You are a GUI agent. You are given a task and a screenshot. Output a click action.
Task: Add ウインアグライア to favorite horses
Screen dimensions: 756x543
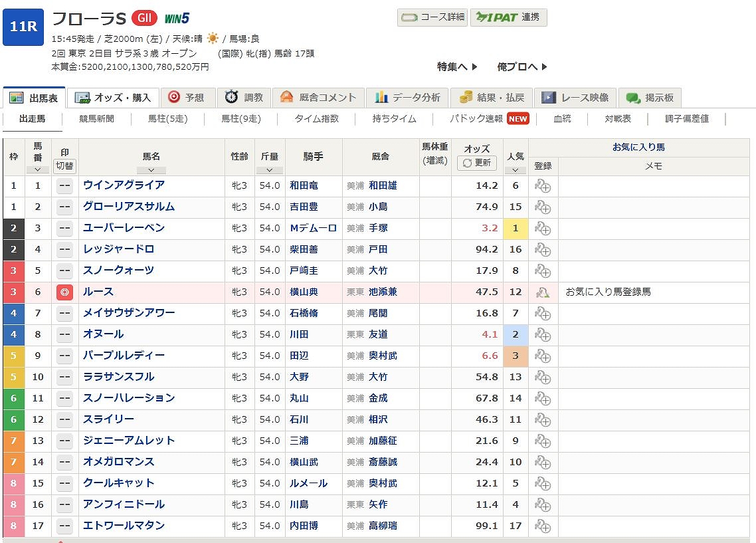tap(543, 186)
